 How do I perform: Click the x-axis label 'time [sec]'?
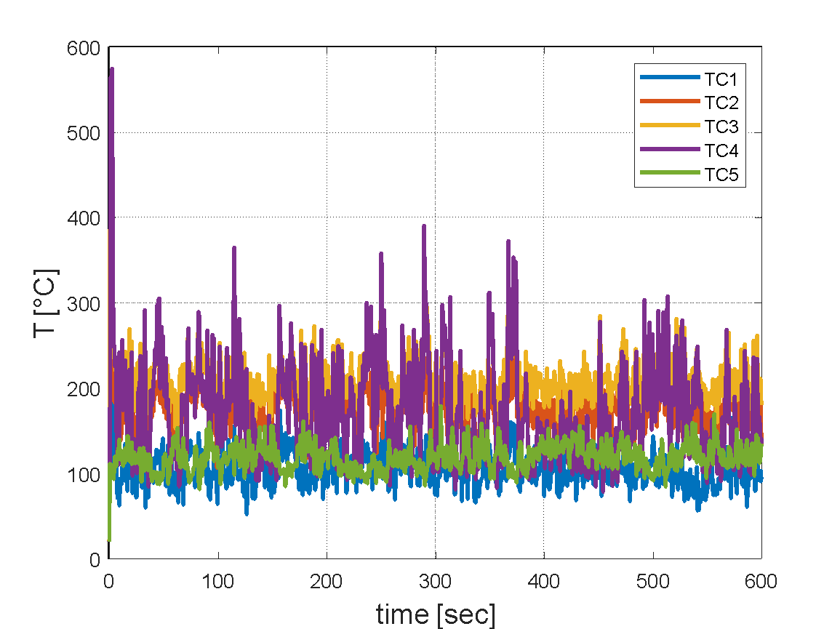click(436, 614)
